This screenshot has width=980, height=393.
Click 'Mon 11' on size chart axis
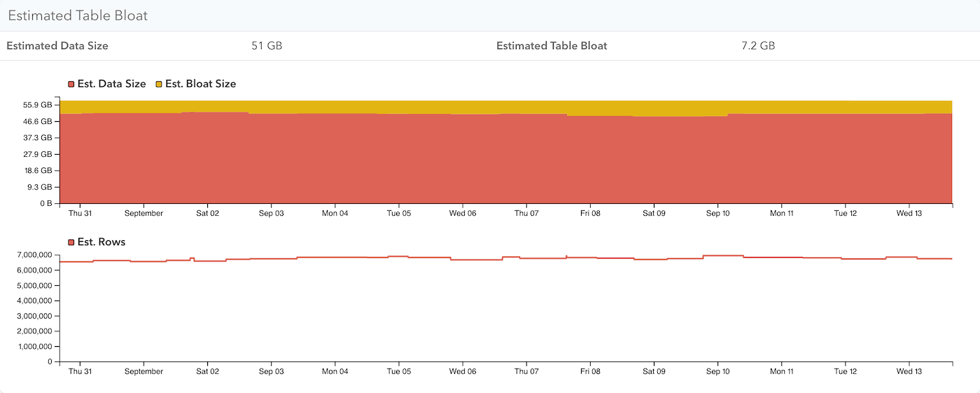point(781,214)
